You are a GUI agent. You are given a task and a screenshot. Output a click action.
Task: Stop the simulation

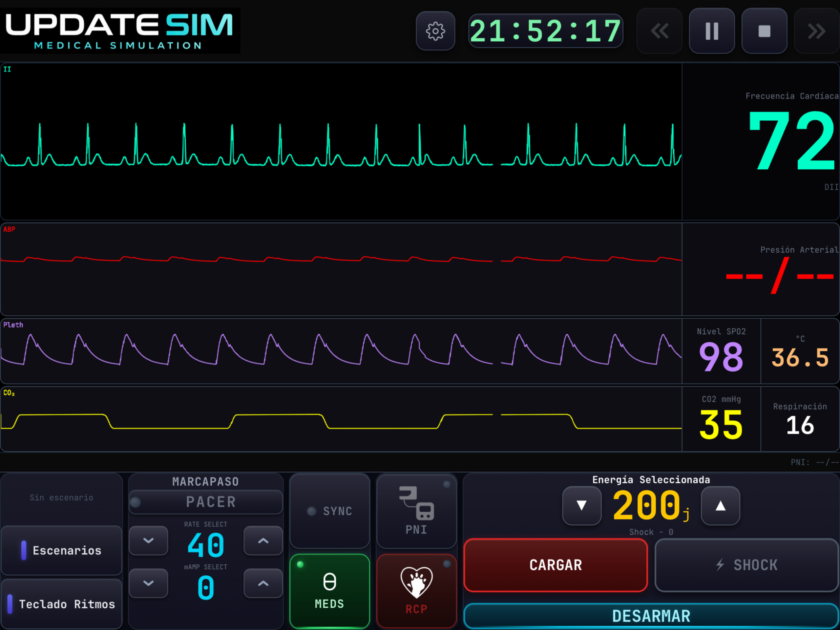point(764,31)
